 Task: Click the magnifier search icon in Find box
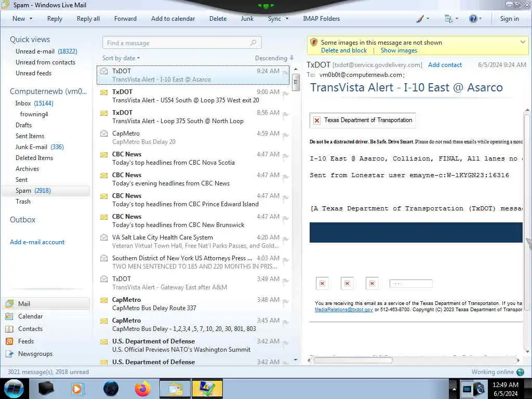tap(253, 43)
